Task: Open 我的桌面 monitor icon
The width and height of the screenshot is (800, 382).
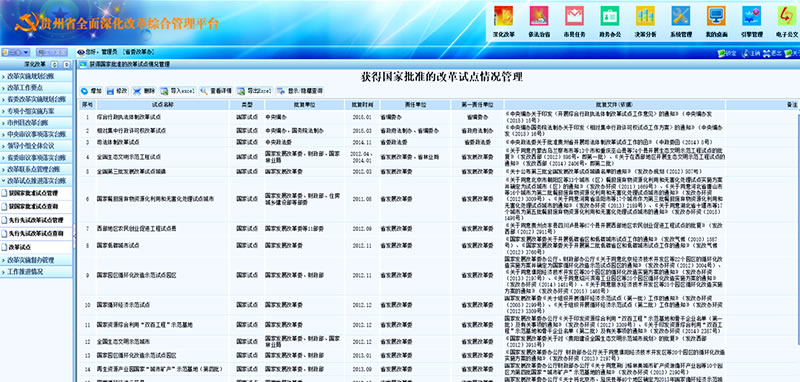Action: (x=716, y=16)
